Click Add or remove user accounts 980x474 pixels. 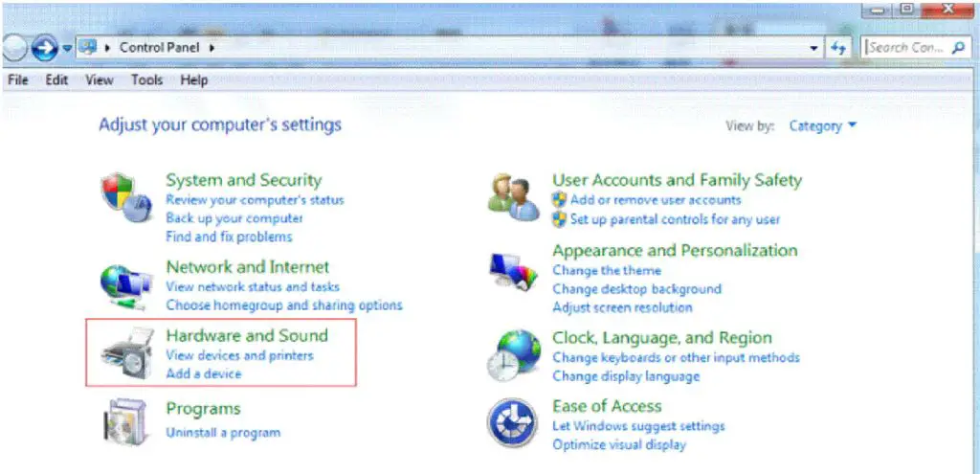coord(656,200)
